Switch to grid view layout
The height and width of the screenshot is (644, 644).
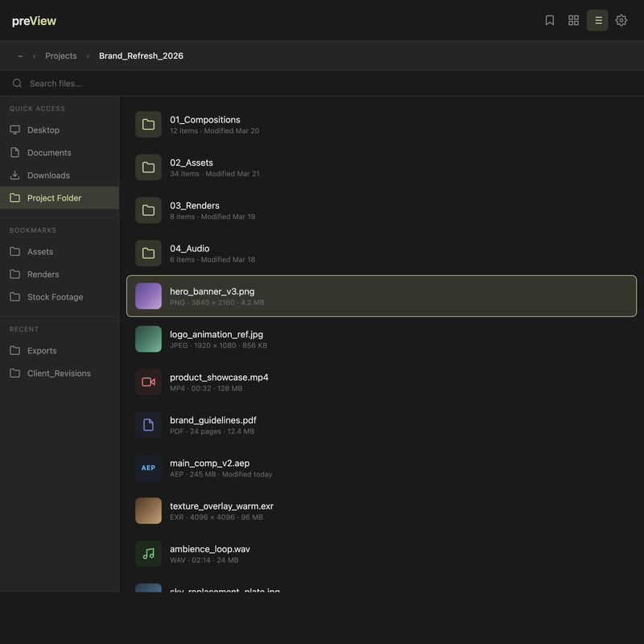click(573, 20)
